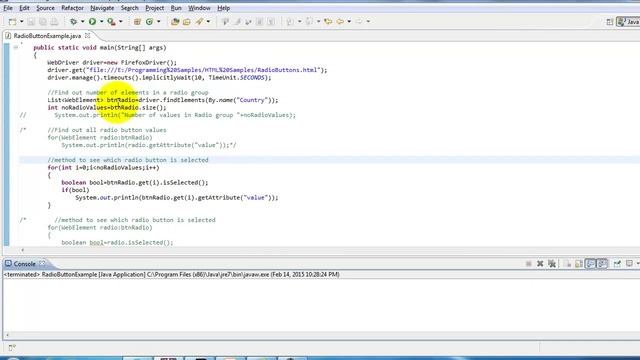Viewport: 640px width, 360px height.
Task: Click the Back navigation arrow icon
Action: coord(340,22)
